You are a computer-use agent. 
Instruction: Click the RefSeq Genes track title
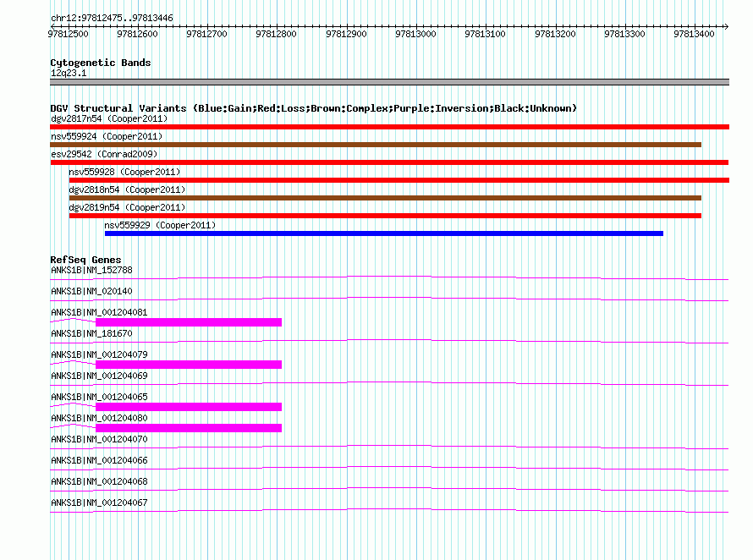85,260
